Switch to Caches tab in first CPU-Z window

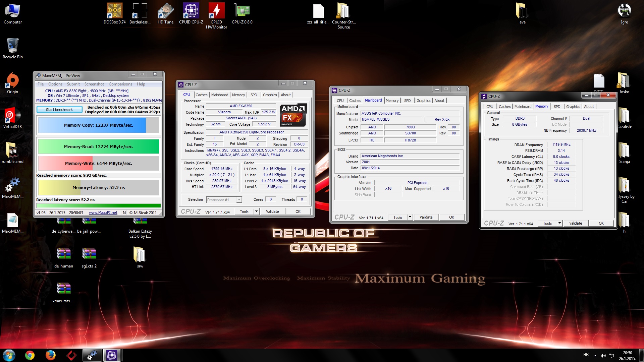202,95
